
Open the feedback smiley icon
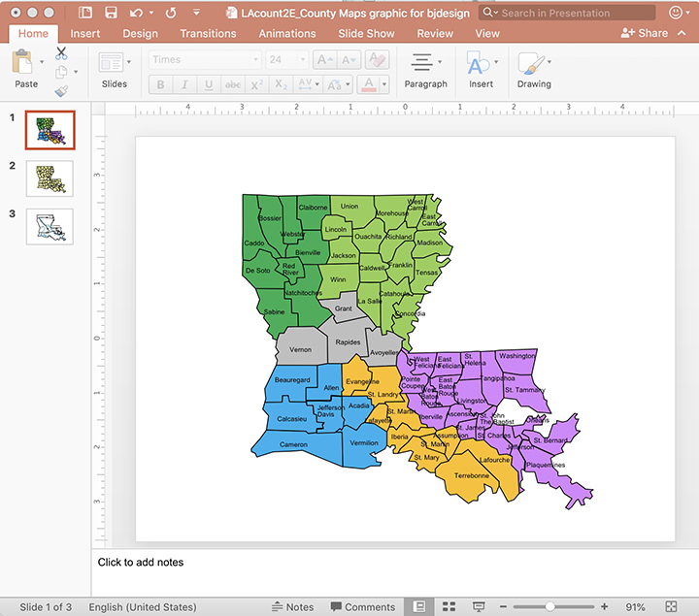tap(676, 13)
